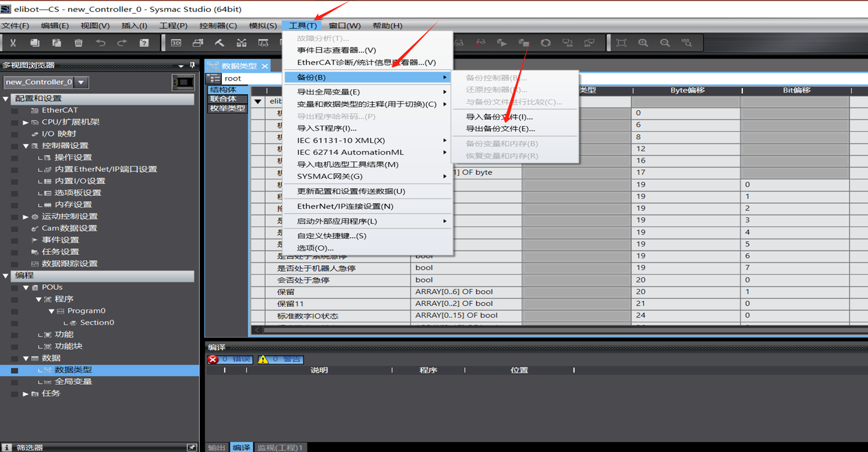This screenshot has height=452, width=868.
Task: Close the 数据类型 tab
Action: (x=265, y=66)
